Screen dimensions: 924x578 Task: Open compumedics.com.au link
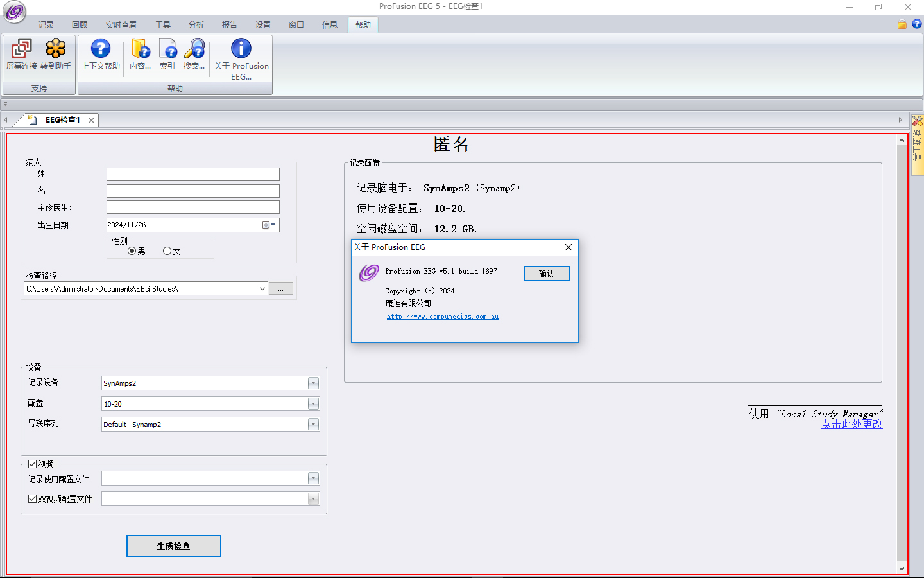pyautogui.click(x=443, y=317)
